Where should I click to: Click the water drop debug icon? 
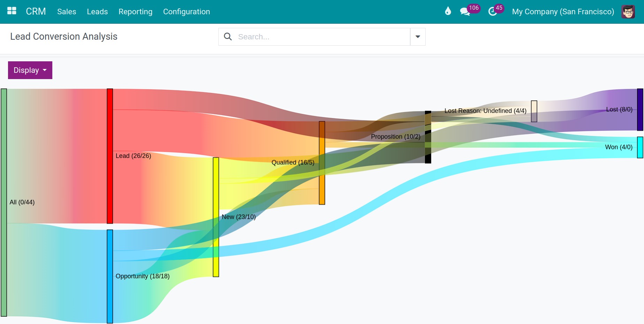(448, 11)
